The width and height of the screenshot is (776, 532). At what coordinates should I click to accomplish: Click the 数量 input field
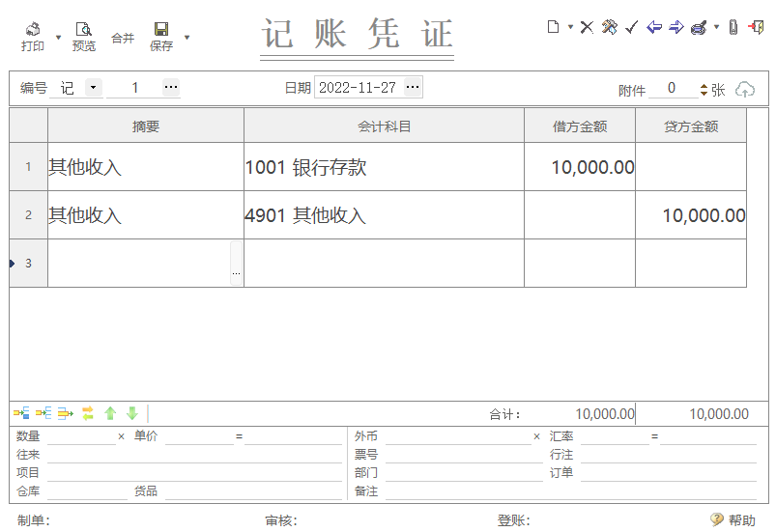81,436
